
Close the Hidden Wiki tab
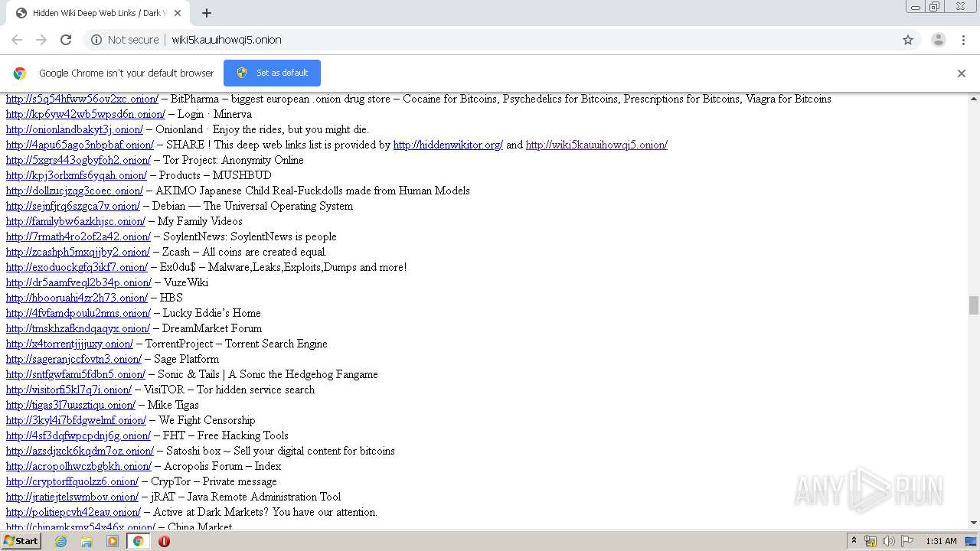tap(178, 13)
